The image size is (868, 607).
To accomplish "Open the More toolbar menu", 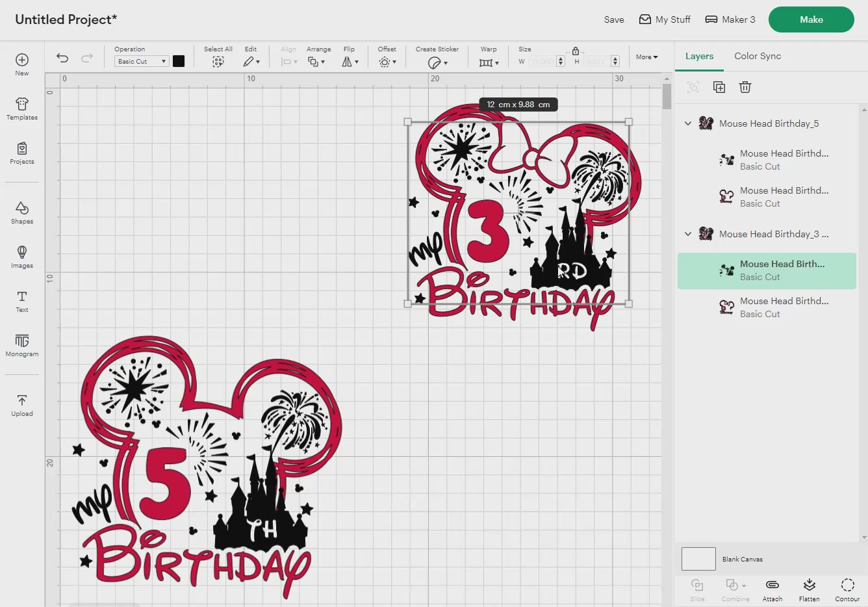I will [x=646, y=57].
